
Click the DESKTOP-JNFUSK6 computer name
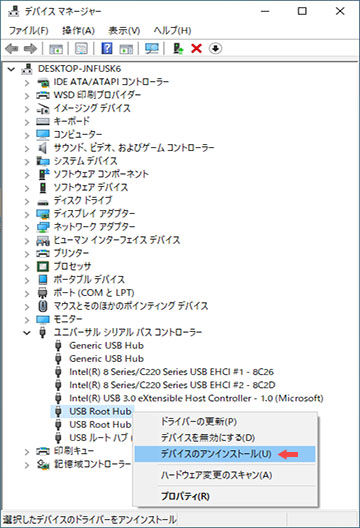[79, 69]
